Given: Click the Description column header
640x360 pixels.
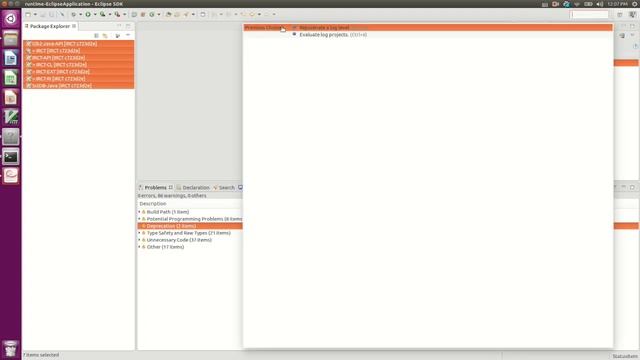Looking at the screenshot, I should (x=190, y=204).
